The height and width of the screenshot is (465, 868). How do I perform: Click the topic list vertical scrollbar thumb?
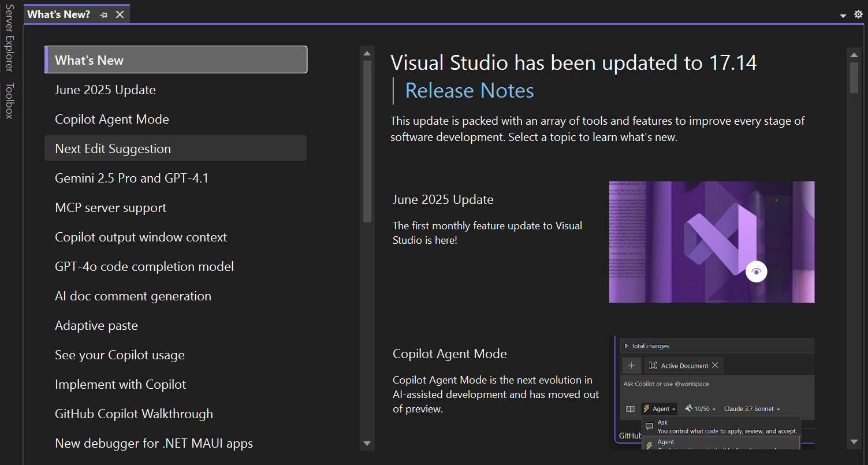pos(367,142)
